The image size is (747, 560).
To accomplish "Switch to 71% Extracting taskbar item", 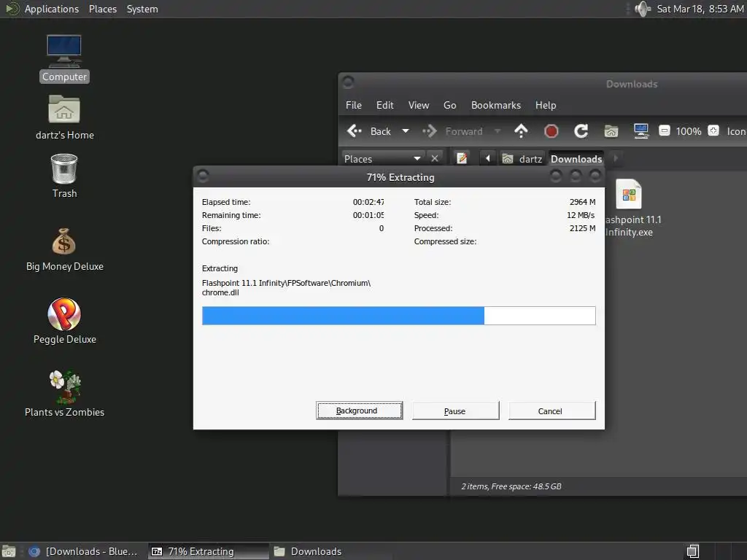I will (208, 551).
